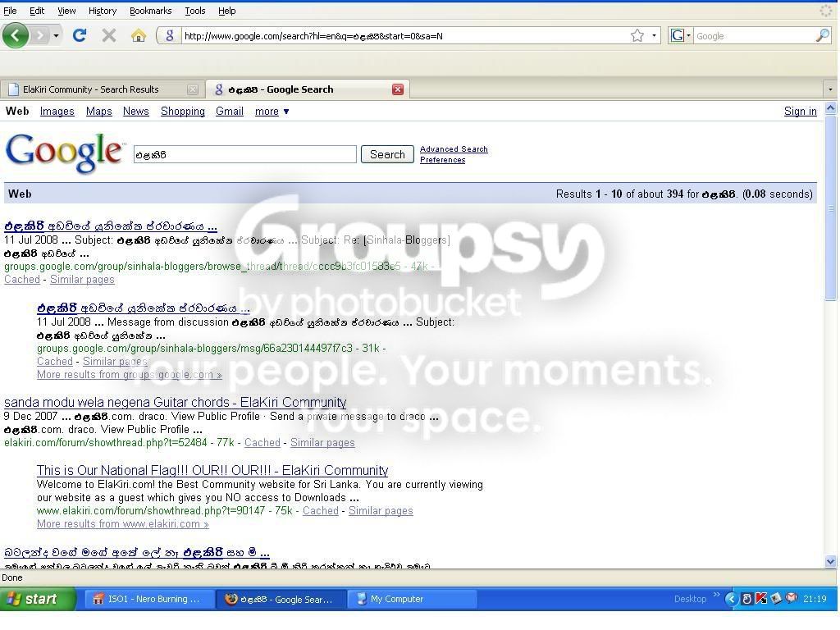The width and height of the screenshot is (840, 630).
Task: Open the File menu
Action: (10, 11)
